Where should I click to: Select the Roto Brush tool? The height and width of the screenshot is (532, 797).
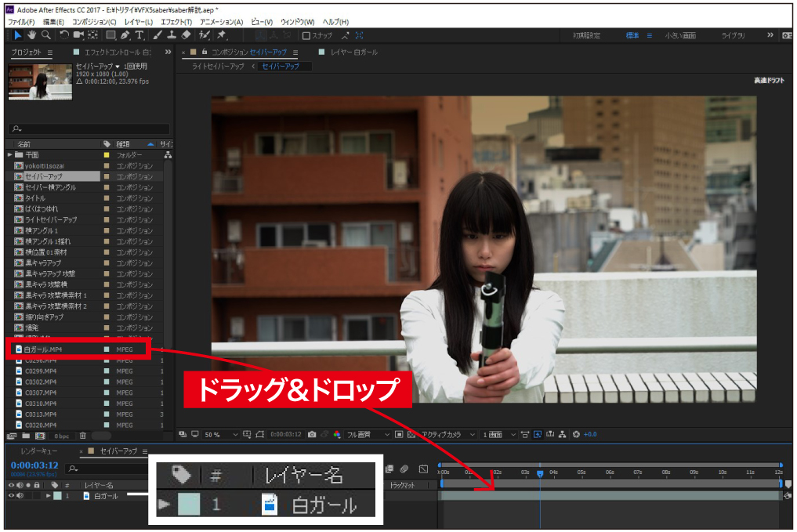pyautogui.click(x=205, y=35)
